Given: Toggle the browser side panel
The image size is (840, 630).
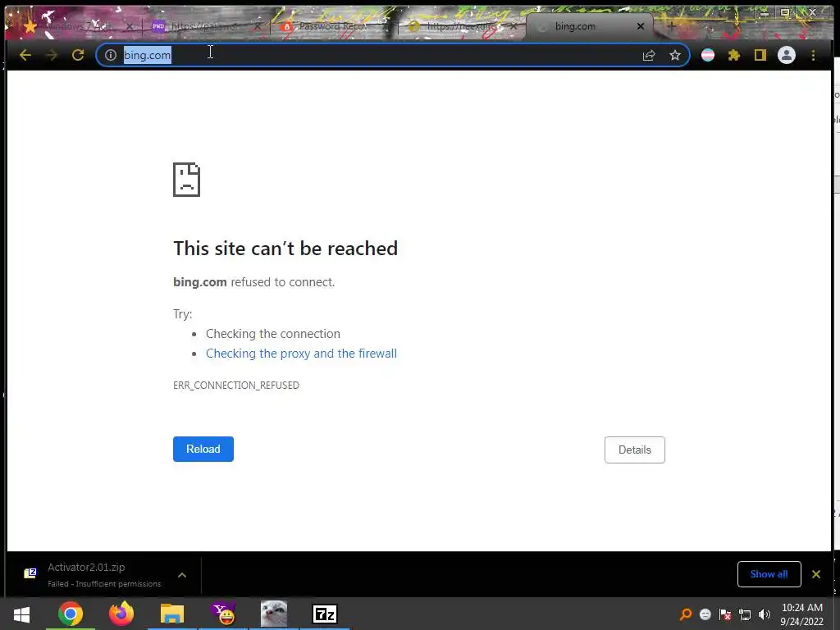Looking at the screenshot, I should click(760, 55).
